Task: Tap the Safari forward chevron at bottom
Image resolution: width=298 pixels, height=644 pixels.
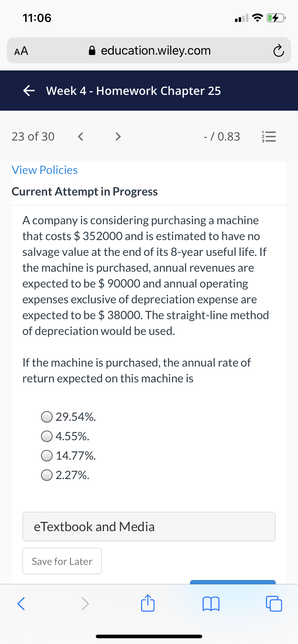Action: coord(85,603)
